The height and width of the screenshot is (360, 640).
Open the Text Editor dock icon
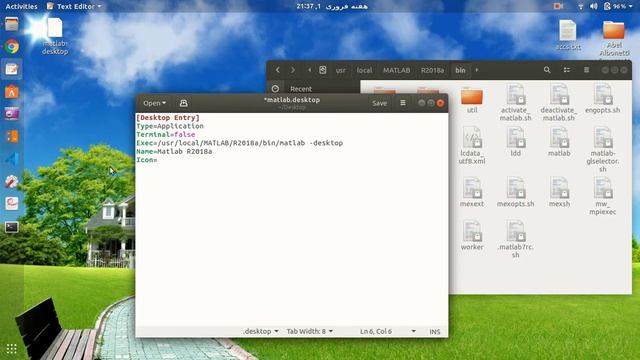[12, 69]
